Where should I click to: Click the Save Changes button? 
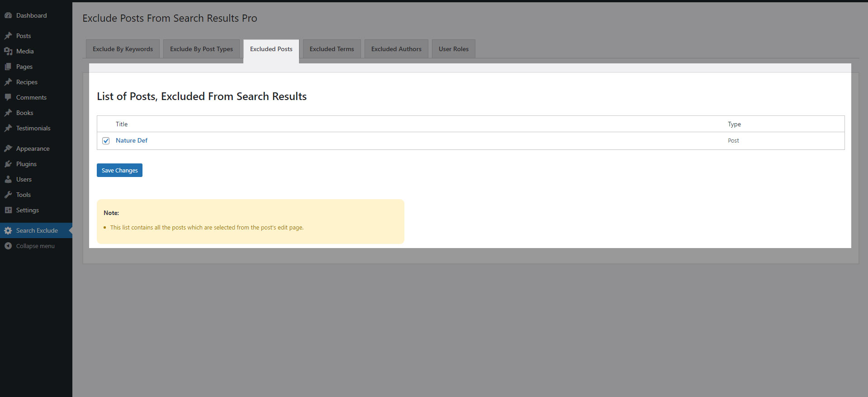point(119,170)
